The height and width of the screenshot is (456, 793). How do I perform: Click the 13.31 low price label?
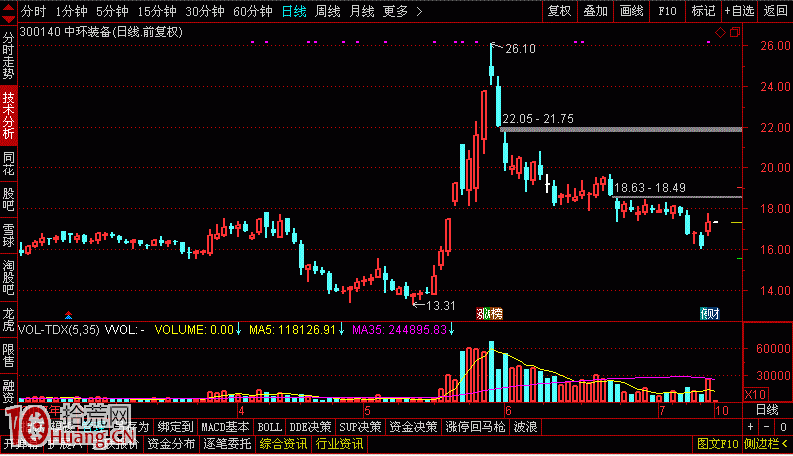pyautogui.click(x=440, y=306)
